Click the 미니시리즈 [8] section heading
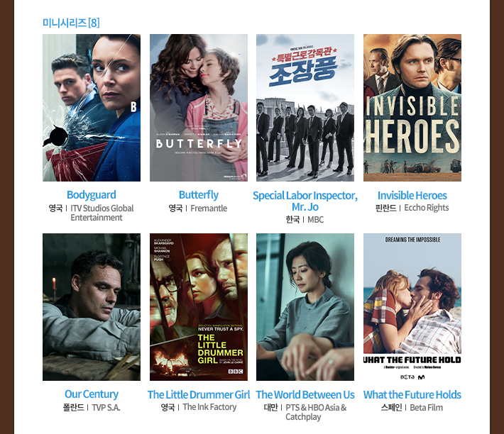The width and height of the screenshot is (504, 434). coord(71,23)
